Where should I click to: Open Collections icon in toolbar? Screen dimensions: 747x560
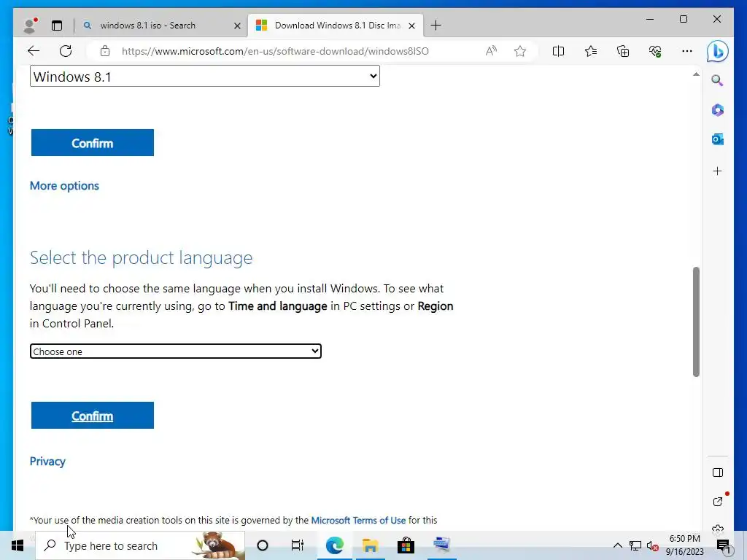623,51
